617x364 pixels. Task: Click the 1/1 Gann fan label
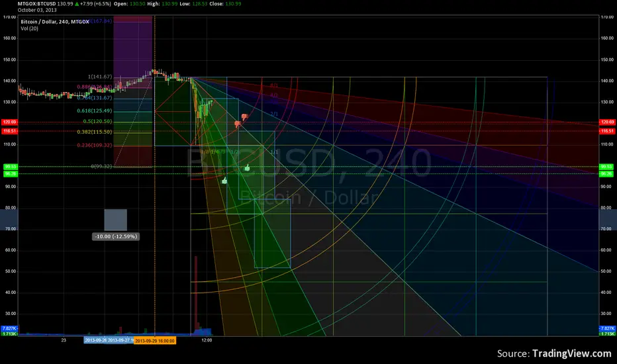(274, 152)
